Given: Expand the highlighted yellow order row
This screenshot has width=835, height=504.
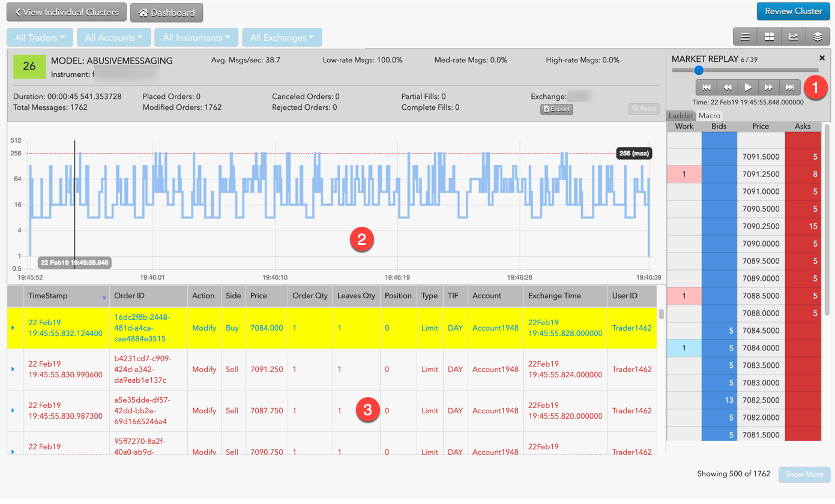Looking at the screenshot, I should 13,328.
